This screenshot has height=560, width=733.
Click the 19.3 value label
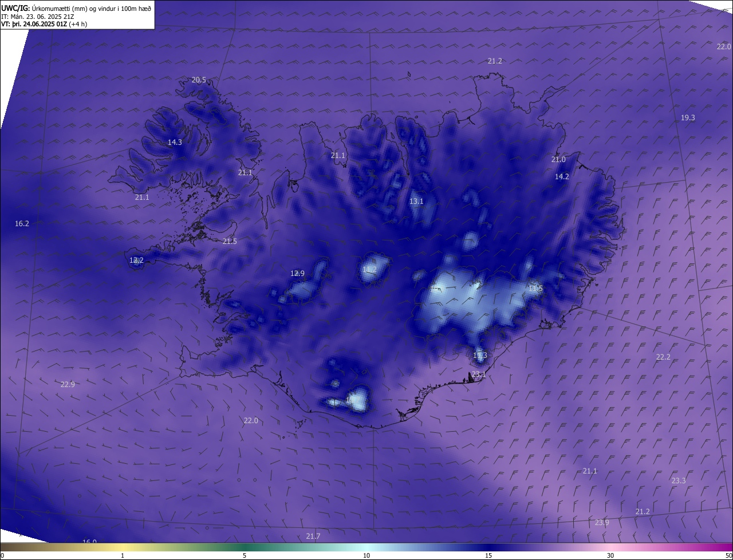(x=688, y=118)
